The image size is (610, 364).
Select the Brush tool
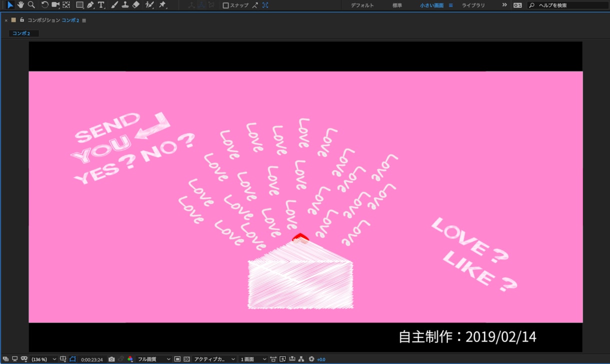pyautogui.click(x=114, y=5)
